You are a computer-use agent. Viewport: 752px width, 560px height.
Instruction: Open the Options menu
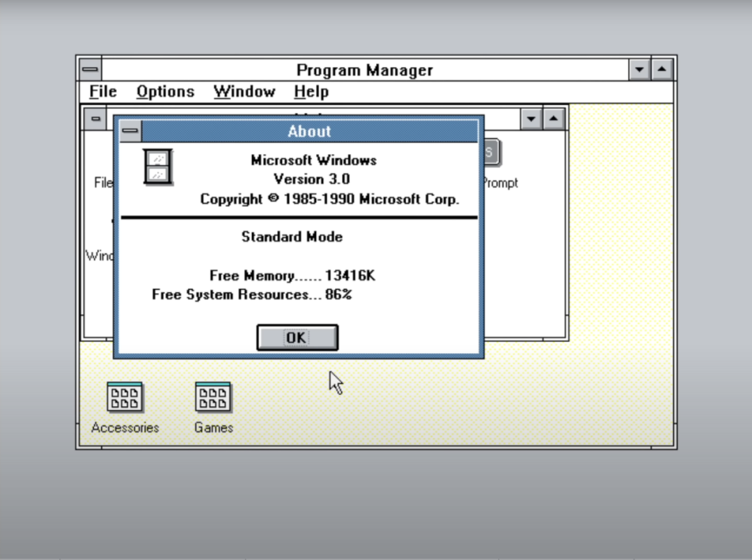166,91
